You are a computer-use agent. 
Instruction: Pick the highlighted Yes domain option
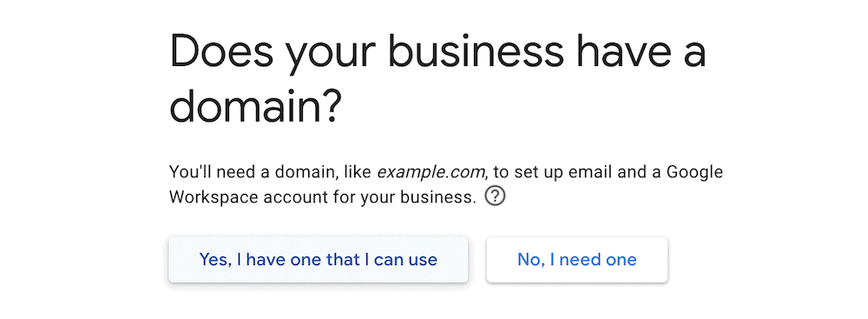[x=319, y=259]
